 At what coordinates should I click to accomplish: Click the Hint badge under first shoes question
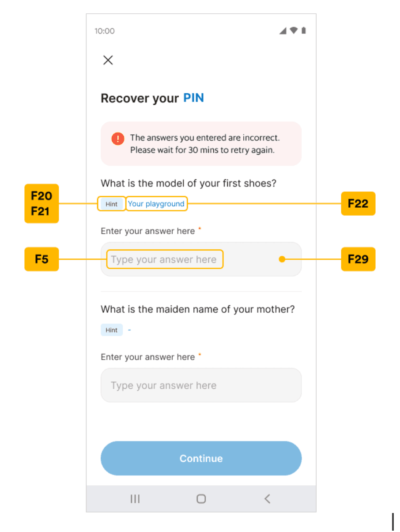point(112,204)
